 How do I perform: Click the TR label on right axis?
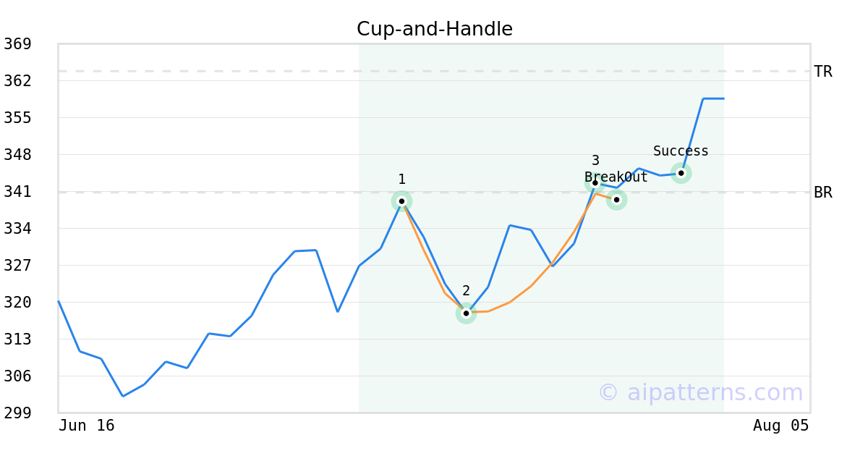[823, 72]
